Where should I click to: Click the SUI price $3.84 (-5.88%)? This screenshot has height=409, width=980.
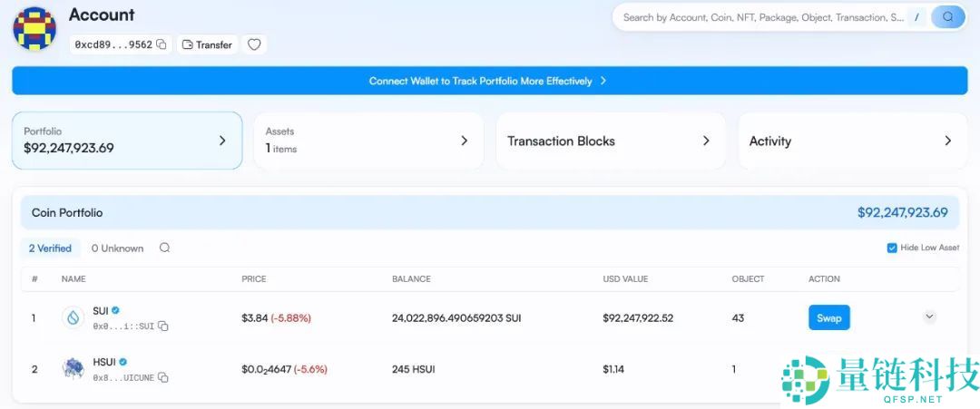(x=276, y=317)
